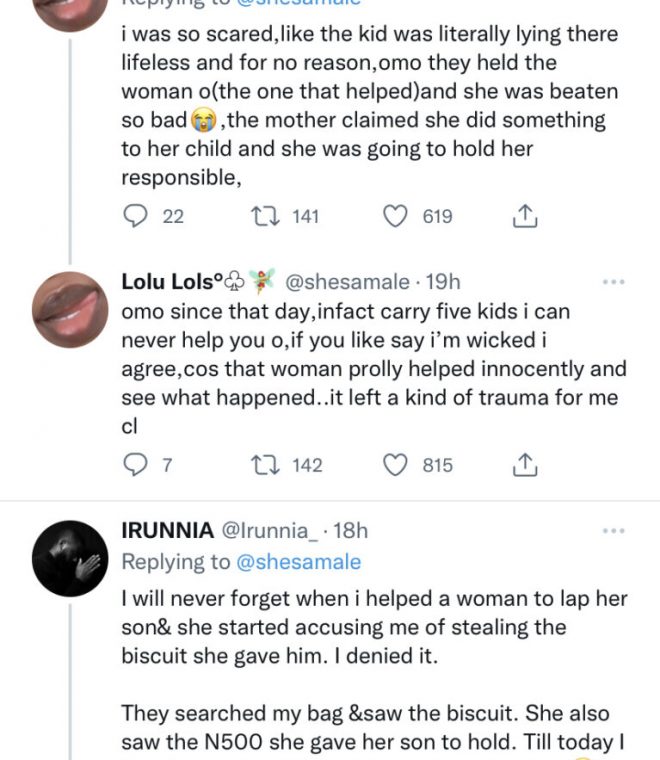Like the tweet with 619 likes

(x=397, y=216)
